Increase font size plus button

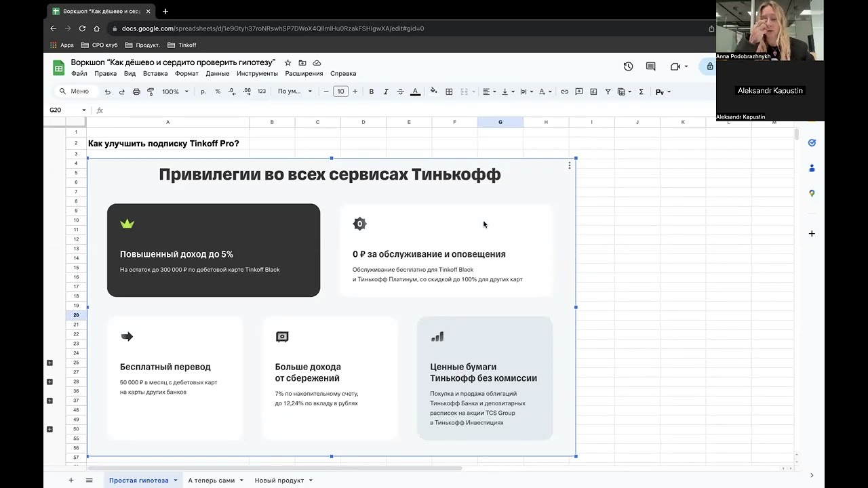click(x=355, y=91)
